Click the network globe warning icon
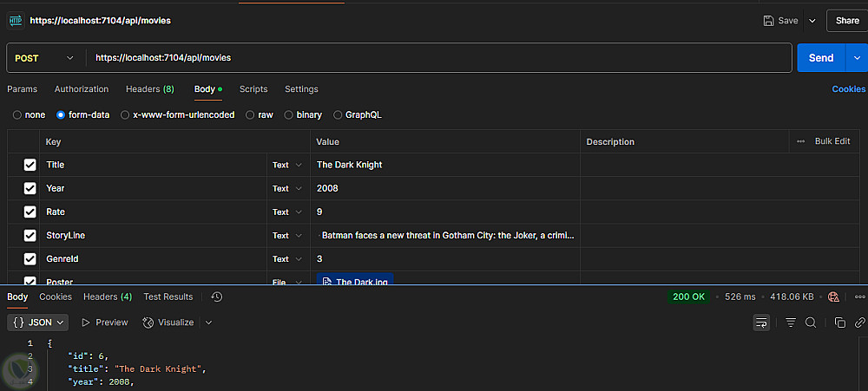The height and width of the screenshot is (391, 868). coord(834,297)
